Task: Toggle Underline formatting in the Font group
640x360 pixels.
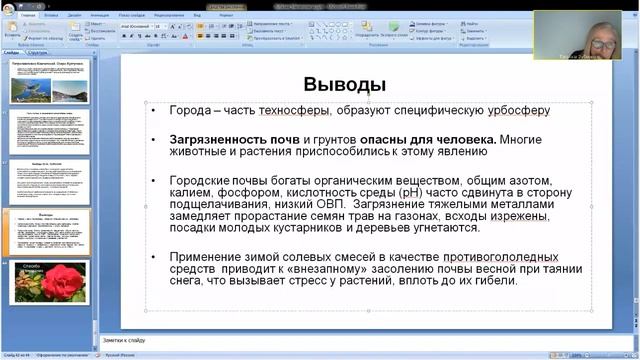Action: coord(139,36)
